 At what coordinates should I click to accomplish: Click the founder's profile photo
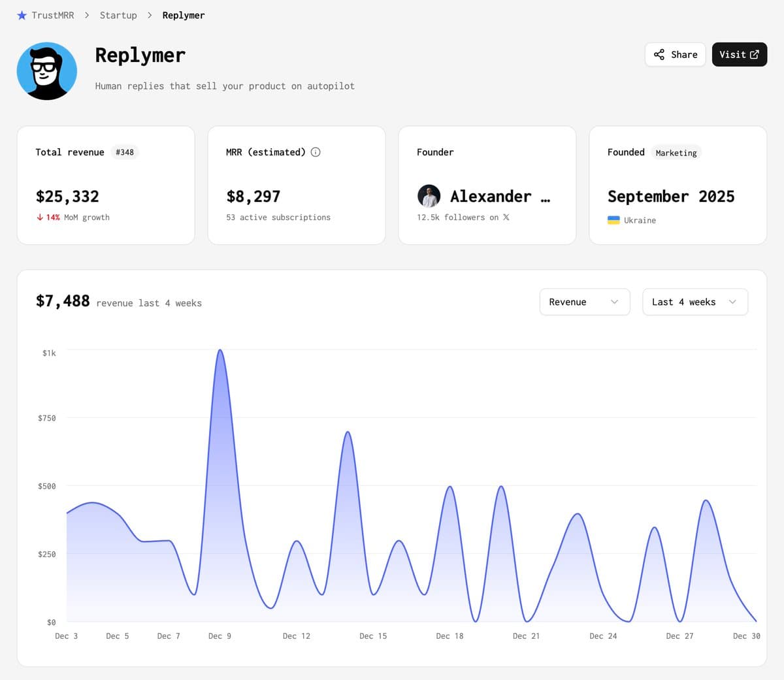click(x=429, y=196)
